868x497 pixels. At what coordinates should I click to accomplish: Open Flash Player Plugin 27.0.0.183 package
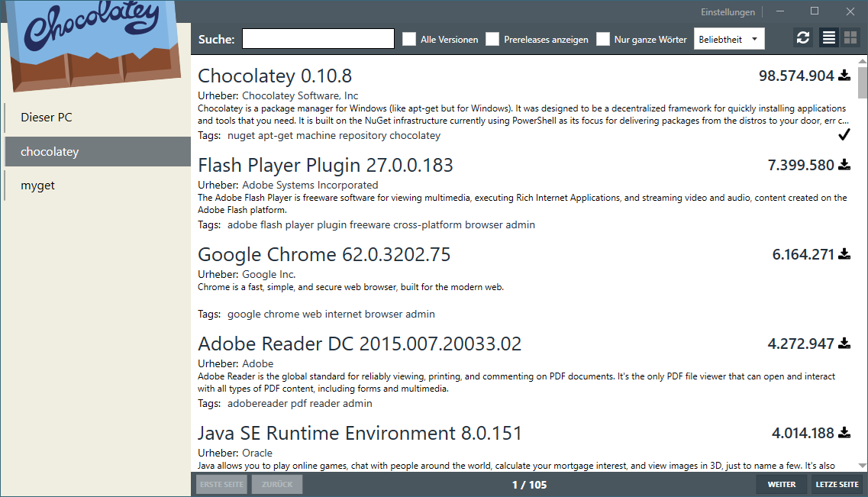tap(325, 165)
